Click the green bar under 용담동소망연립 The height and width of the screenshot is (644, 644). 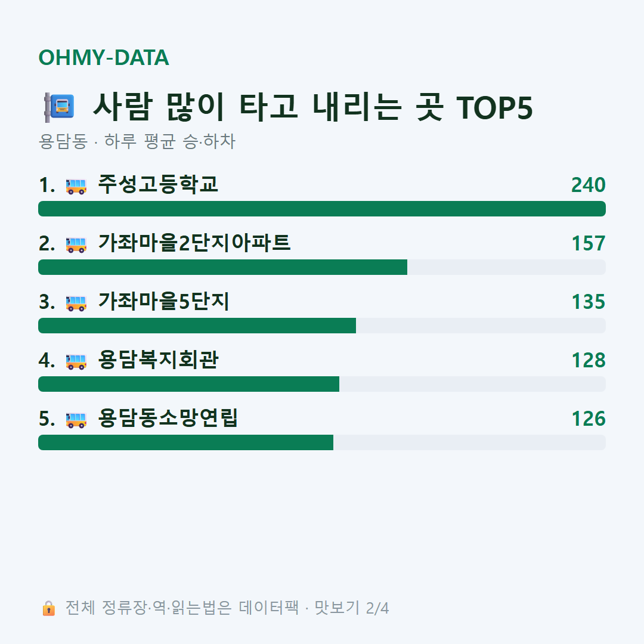pos(185,442)
